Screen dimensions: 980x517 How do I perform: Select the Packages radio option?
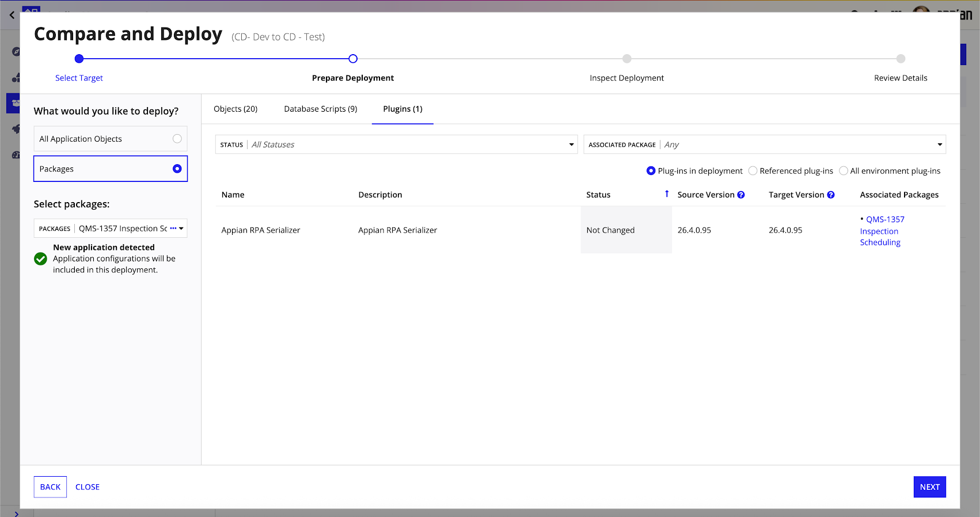(111, 169)
